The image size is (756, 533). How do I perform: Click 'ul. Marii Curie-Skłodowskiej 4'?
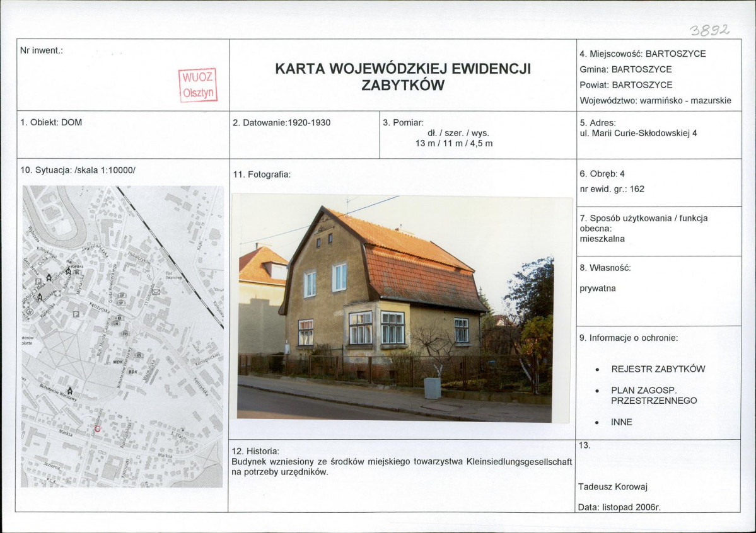coord(638,133)
